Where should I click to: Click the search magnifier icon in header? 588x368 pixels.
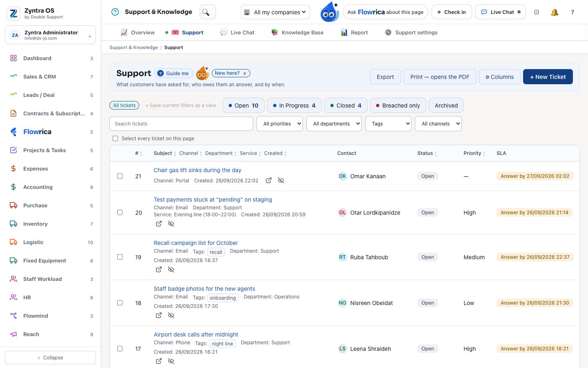click(207, 12)
